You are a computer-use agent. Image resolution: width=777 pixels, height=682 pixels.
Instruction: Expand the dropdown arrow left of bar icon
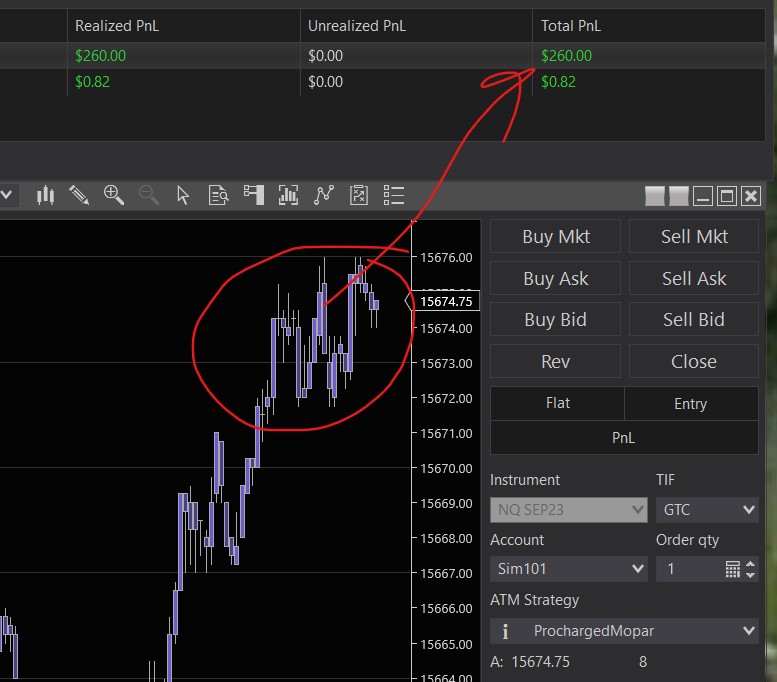click(x=6, y=195)
